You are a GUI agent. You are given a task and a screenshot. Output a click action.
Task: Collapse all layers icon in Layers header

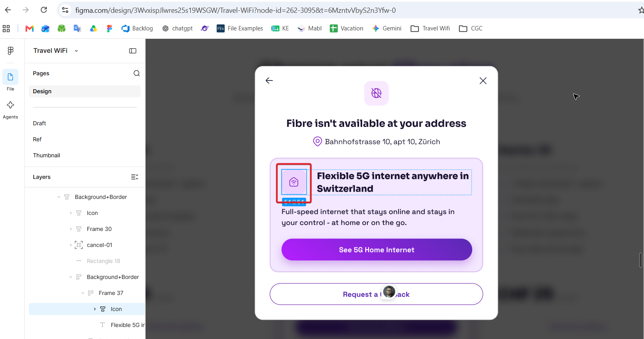click(135, 177)
